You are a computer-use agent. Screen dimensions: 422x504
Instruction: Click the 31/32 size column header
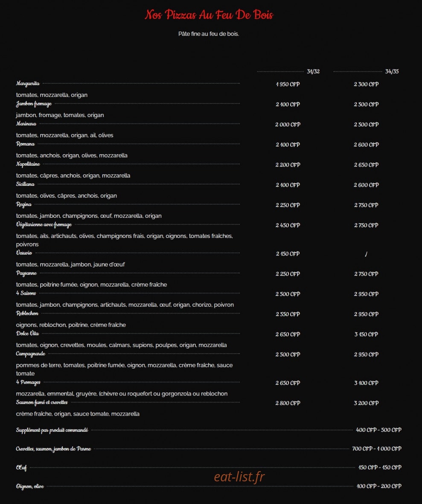[x=313, y=71]
